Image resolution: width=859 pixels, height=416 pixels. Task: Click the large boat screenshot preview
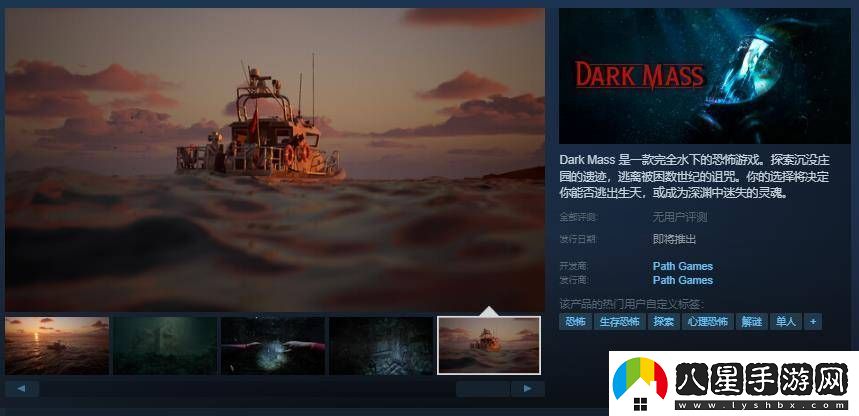tap(274, 160)
